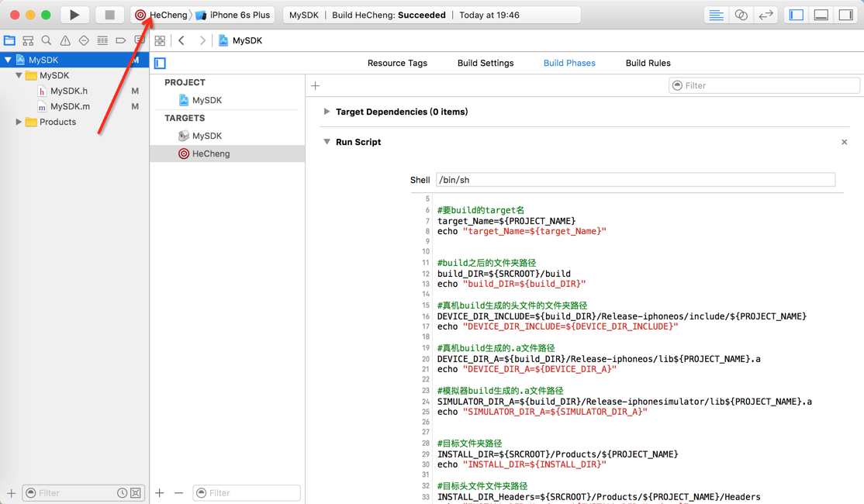Expand Target Dependencies section
The width and height of the screenshot is (864, 504).
pos(327,111)
